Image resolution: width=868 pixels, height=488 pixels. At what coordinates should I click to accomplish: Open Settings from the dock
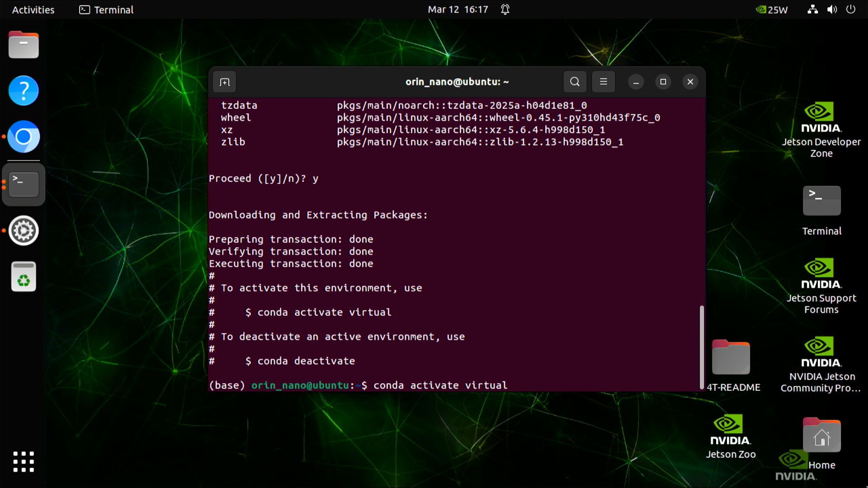tap(23, 230)
